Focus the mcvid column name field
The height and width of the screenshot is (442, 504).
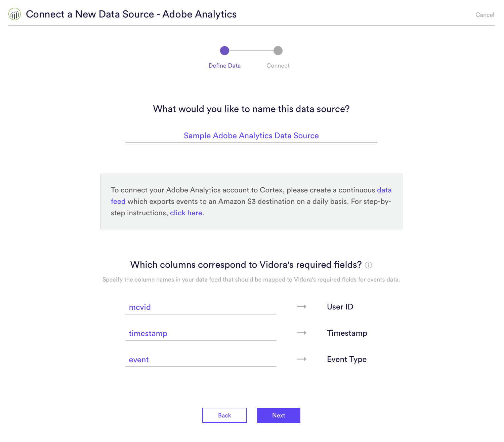pyautogui.click(x=201, y=307)
